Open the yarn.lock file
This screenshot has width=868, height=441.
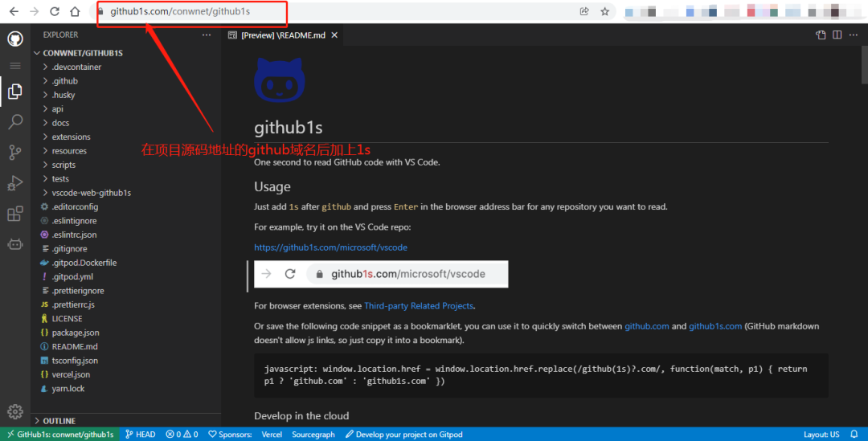[x=127, y=389]
